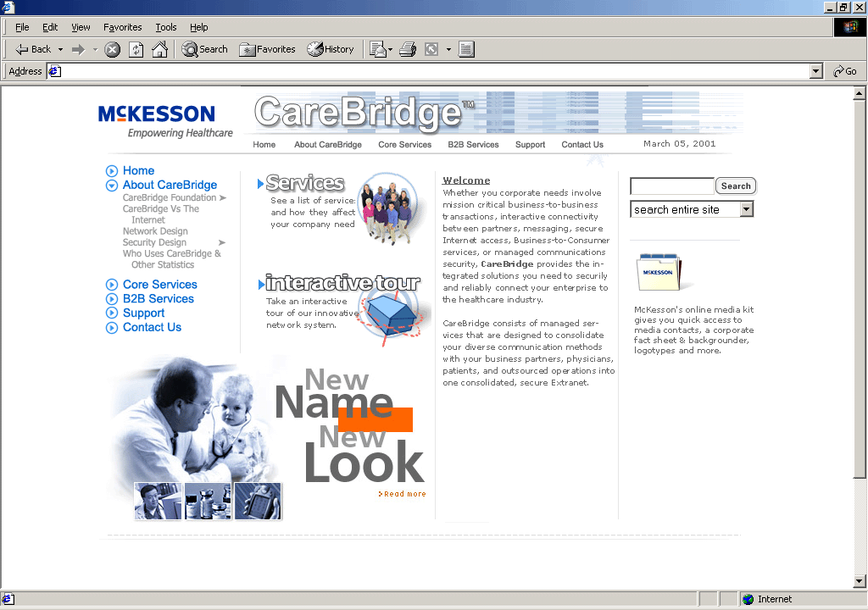Click the Stop loading icon

(113, 50)
